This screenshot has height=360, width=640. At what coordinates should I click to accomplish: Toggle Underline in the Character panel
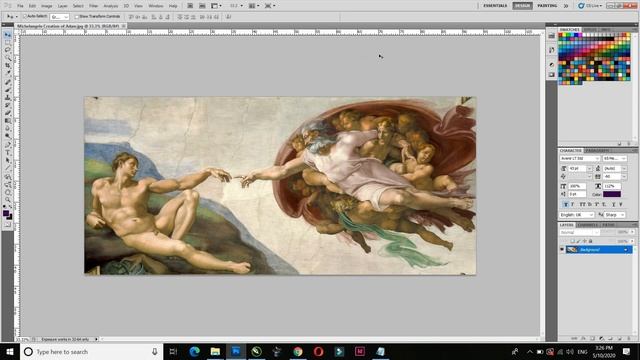tap(613, 204)
